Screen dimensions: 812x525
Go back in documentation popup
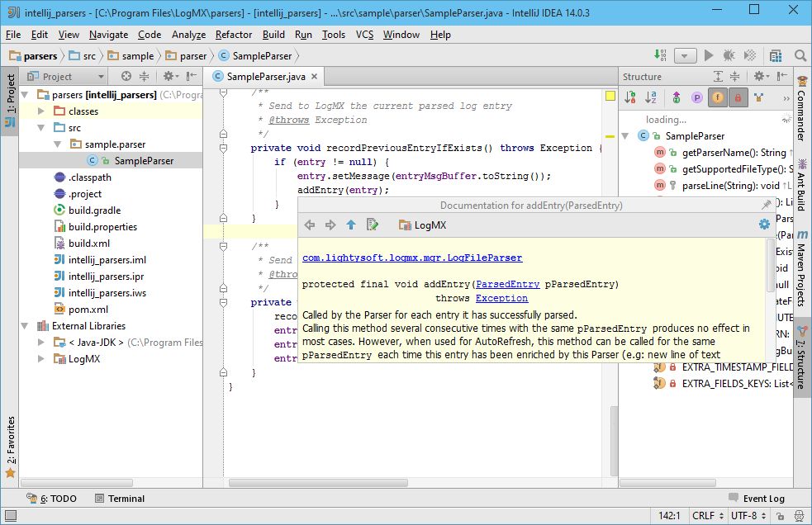(x=310, y=225)
